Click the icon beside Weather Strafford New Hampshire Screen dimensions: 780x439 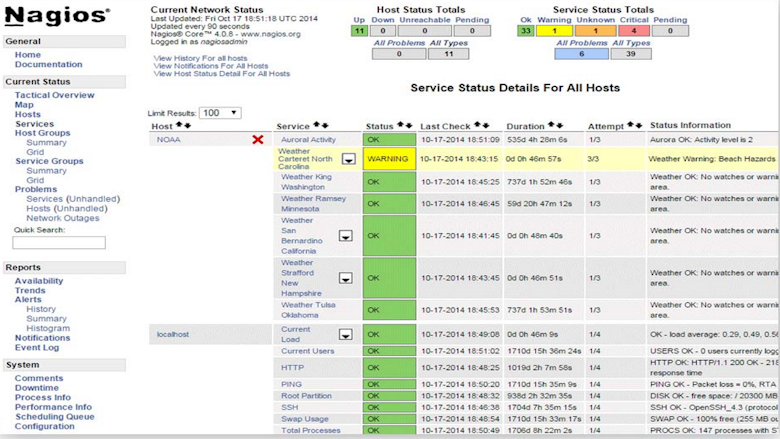click(x=346, y=277)
